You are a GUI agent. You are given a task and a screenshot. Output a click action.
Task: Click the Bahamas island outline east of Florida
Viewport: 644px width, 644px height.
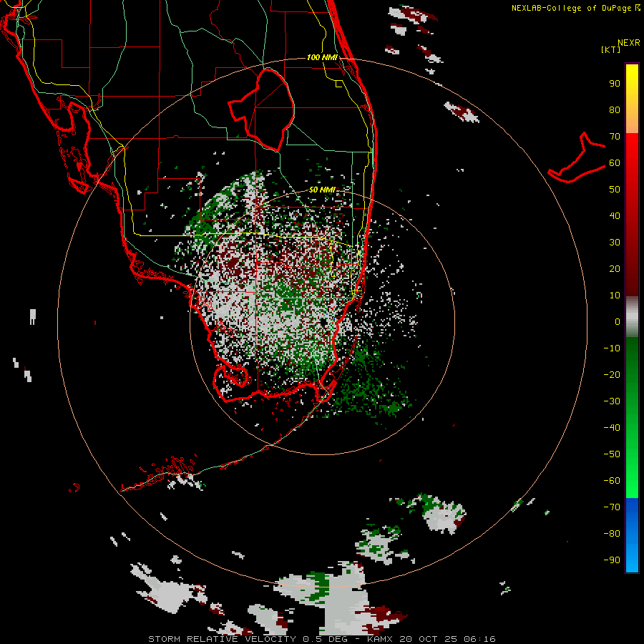click(x=577, y=157)
